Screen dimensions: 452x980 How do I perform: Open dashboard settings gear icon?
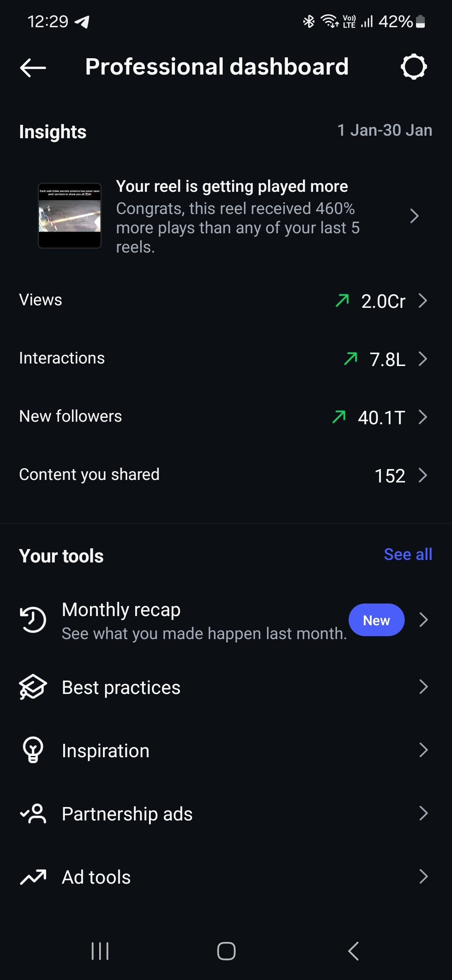(x=413, y=67)
